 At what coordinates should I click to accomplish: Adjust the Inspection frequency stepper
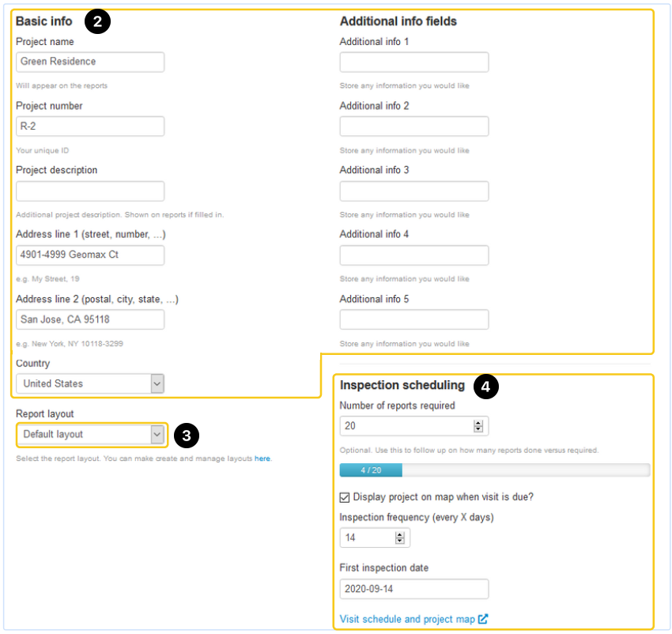click(x=399, y=538)
